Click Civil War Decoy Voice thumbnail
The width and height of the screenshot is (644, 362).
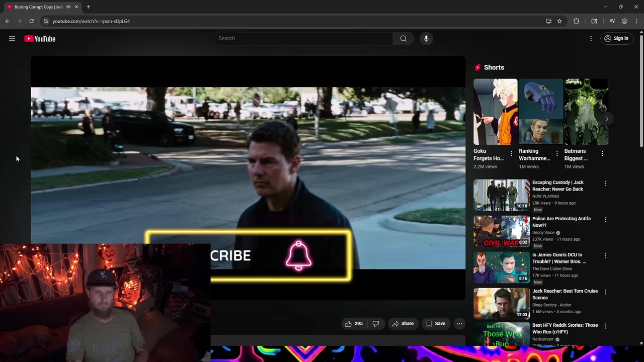tap(502, 231)
